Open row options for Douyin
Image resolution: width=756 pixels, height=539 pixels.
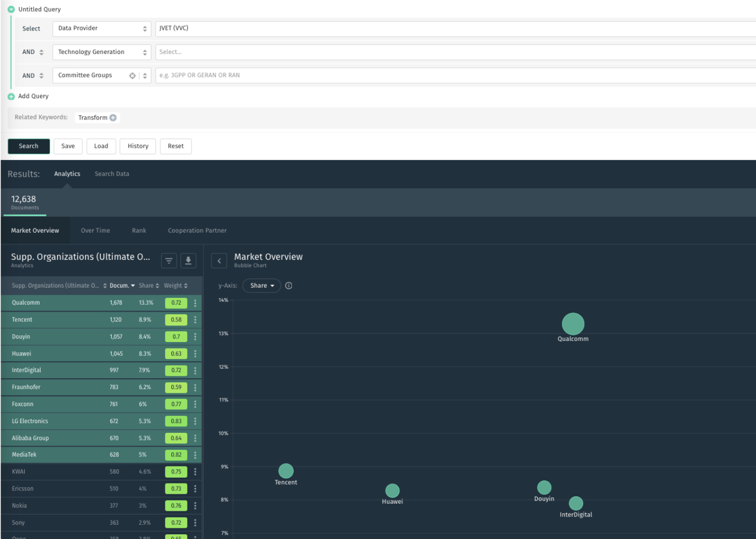coord(195,337)
